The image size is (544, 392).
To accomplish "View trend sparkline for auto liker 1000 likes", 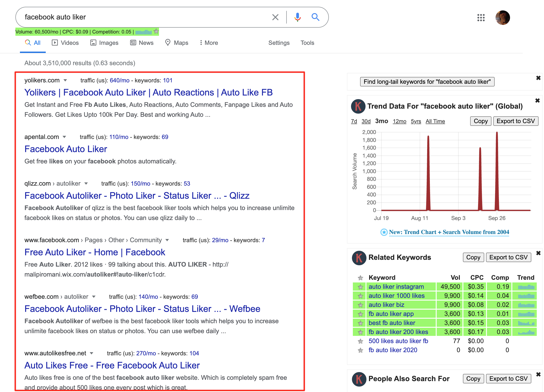I will [x=526, y=296].
